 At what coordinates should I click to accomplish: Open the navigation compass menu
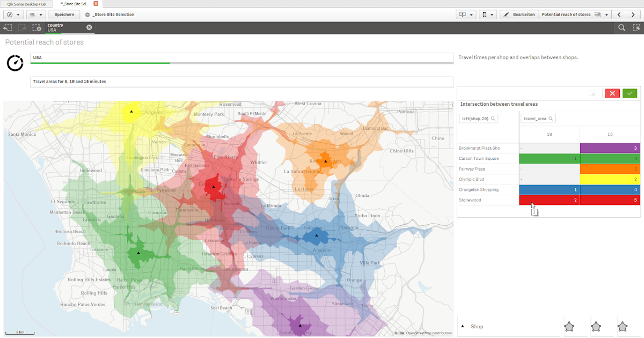click(13, 14)
